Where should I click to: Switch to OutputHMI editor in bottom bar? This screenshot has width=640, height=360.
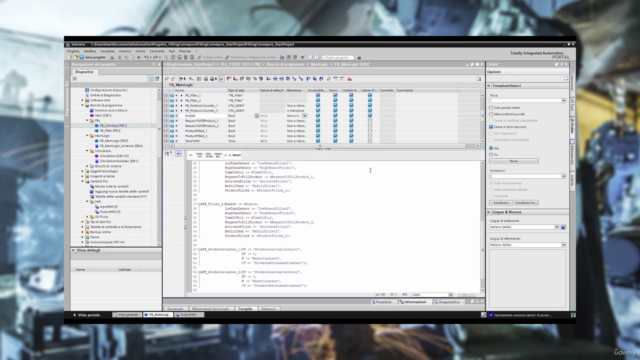click(x=189, y=315)
